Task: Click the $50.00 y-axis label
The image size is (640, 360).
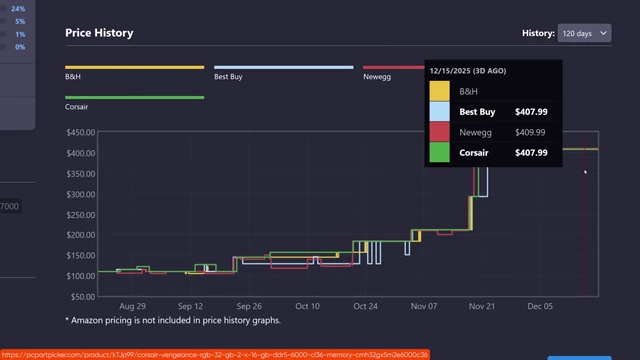Action: 83,297
